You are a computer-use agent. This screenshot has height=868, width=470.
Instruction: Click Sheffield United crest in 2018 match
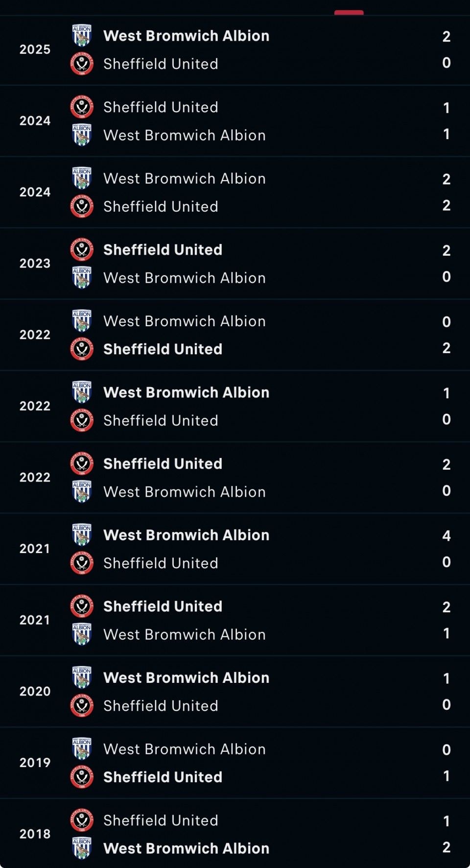pyautogui.click(x=82, y=820)
